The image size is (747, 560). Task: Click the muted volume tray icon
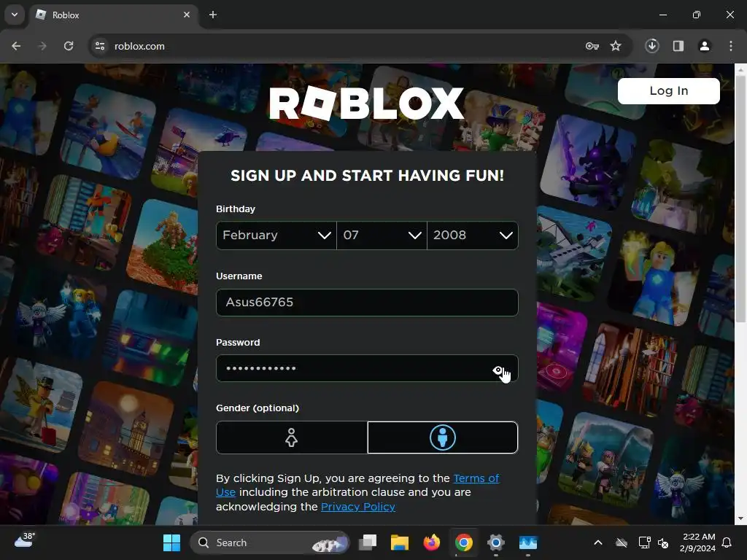[662, 542]
